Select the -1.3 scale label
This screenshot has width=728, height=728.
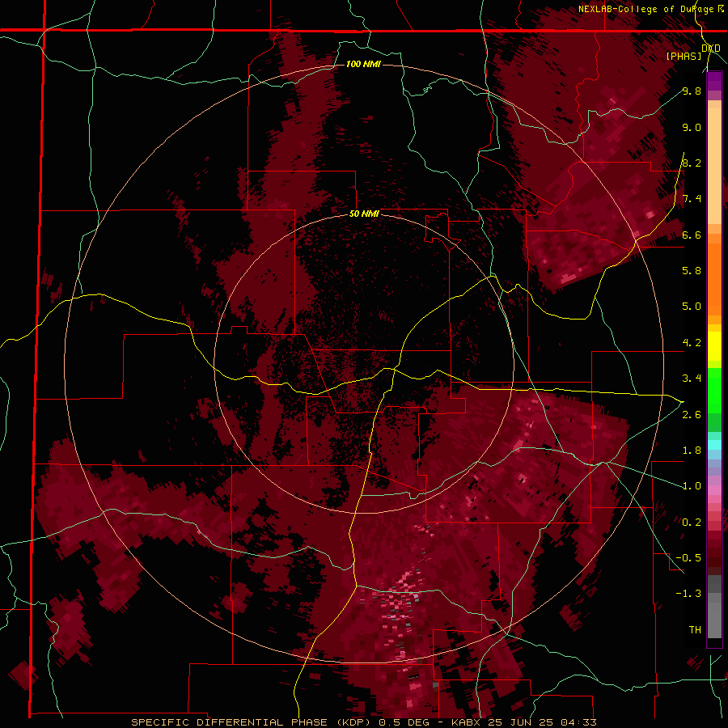tap(688, 594)
